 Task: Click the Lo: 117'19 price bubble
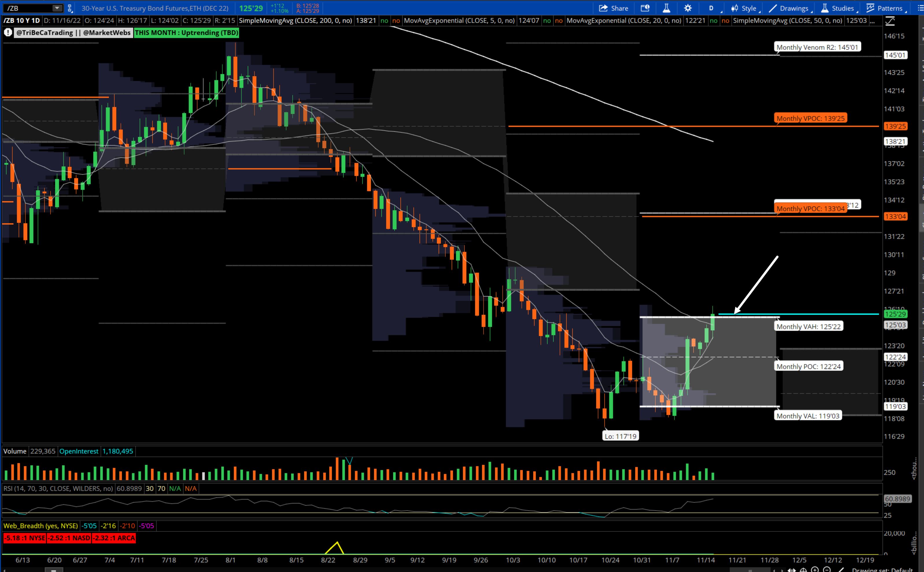point(620,436)
